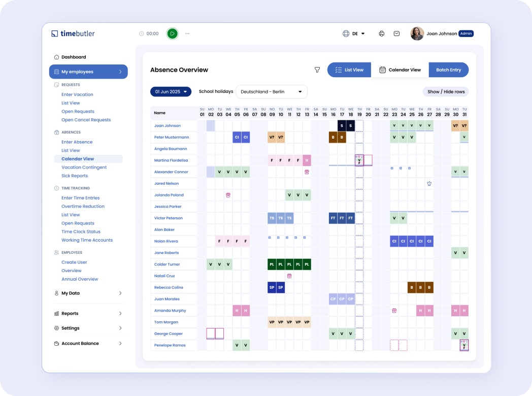Viewport: 532px width, 396px height.
Task: Open school holidays Deutschland - Berlin dropdown
Action: click(272, 92)
